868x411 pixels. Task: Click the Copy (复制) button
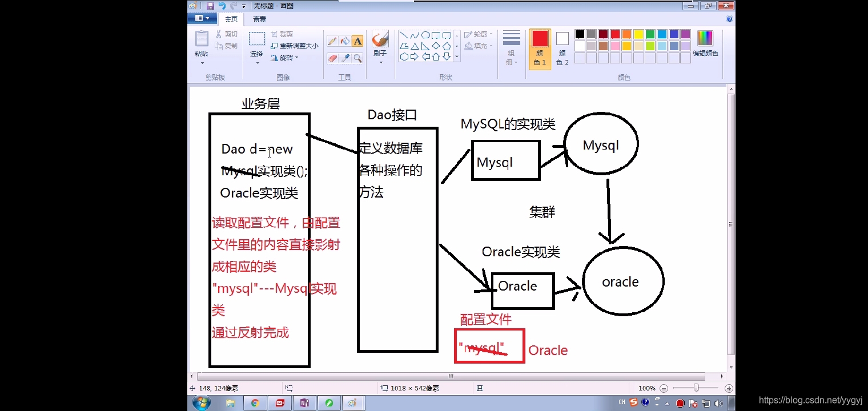[x=227, y=46]
